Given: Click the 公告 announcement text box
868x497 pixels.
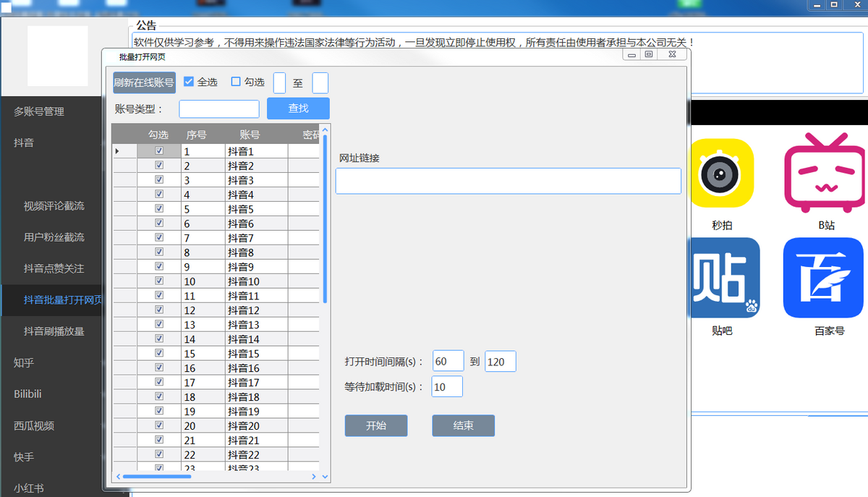Looking at the screenshot, I should tap(498, 62).
